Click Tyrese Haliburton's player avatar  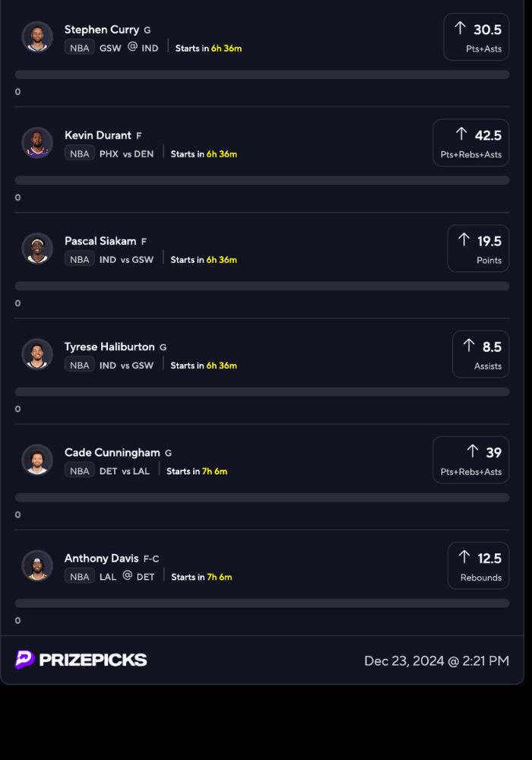pos(37,354)
